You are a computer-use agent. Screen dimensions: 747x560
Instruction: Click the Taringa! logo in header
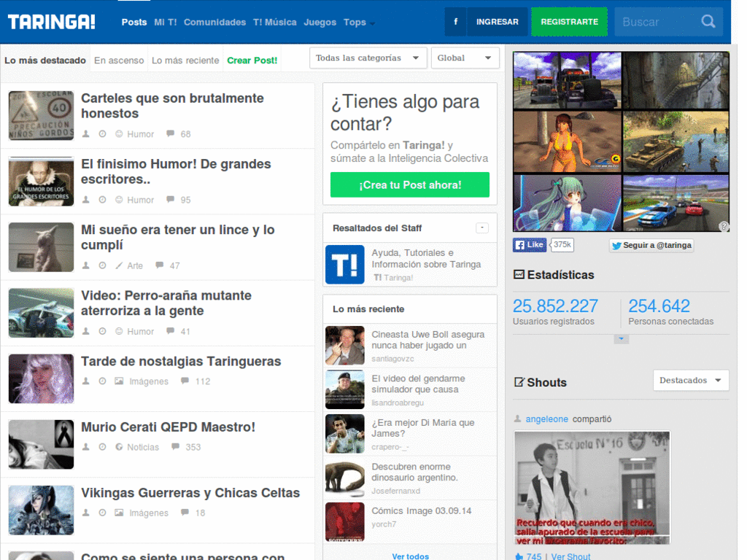(52, 22)
